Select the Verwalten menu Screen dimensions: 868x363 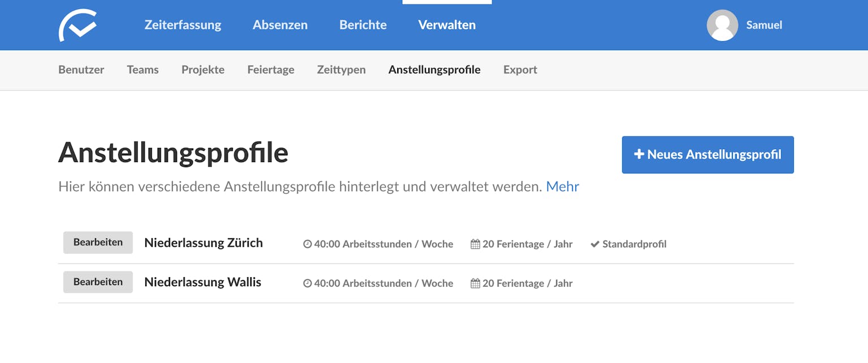coord(447,25)
